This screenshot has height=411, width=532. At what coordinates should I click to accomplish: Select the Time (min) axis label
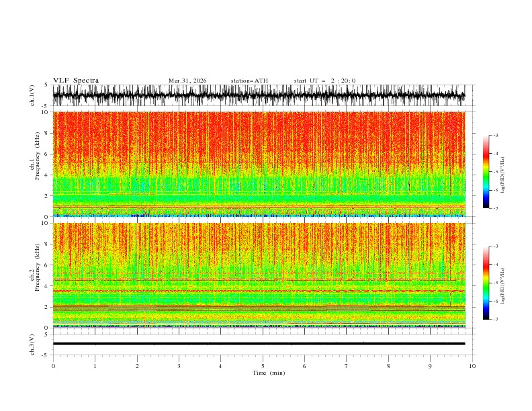pos(269,373)
